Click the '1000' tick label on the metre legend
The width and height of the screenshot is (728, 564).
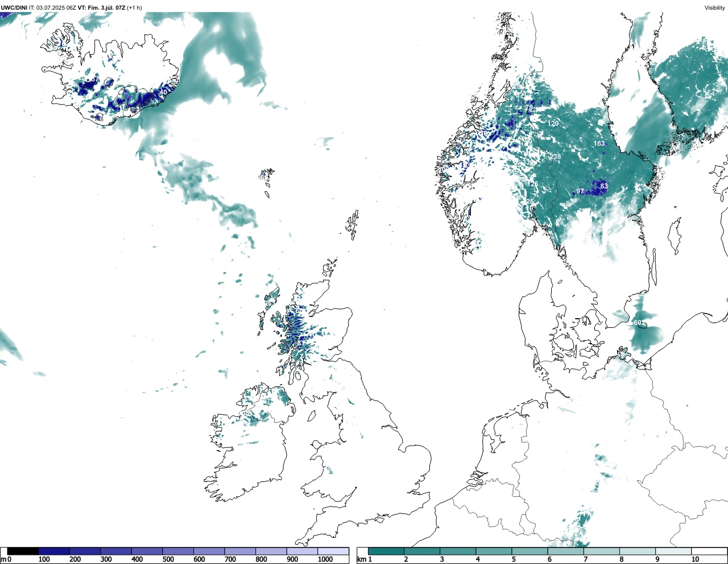pyautogui.click(x=325, y=559)
